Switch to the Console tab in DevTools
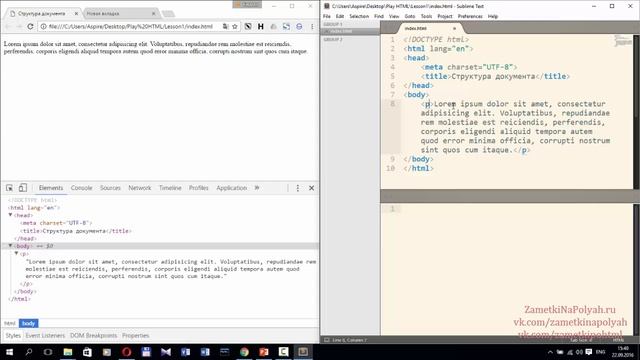 (82, 188)
